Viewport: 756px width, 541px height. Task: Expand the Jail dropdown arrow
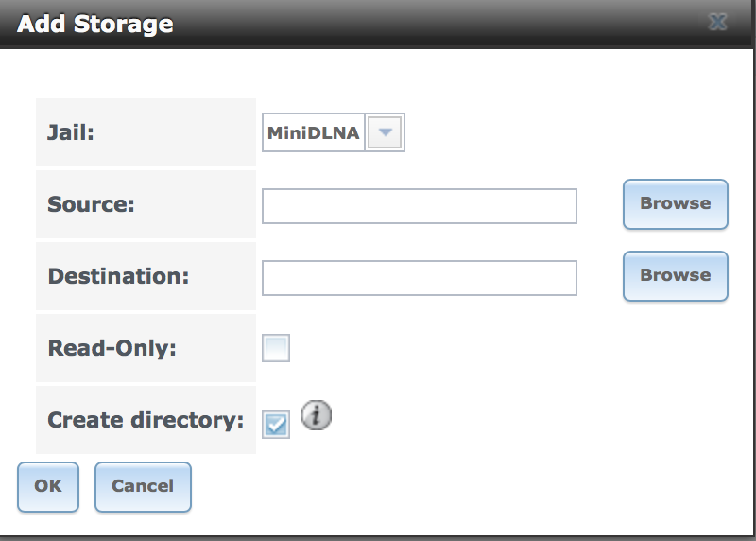point(385,132)
